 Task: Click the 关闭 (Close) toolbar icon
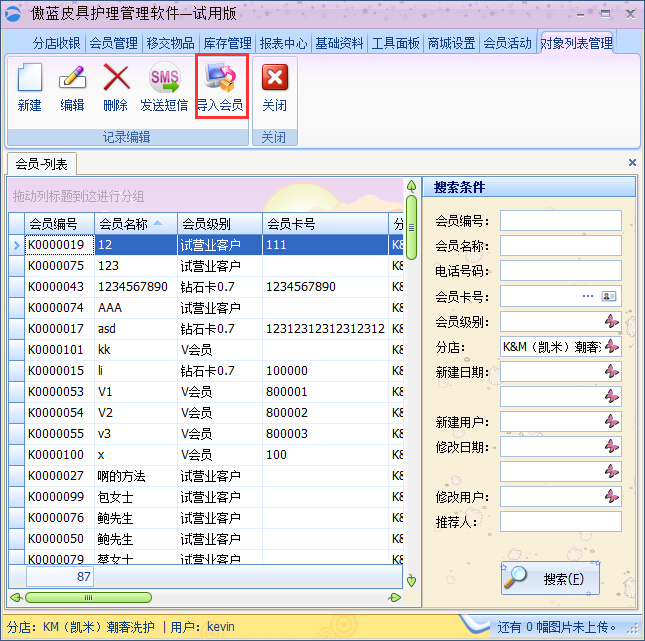[x=274, y=80]
